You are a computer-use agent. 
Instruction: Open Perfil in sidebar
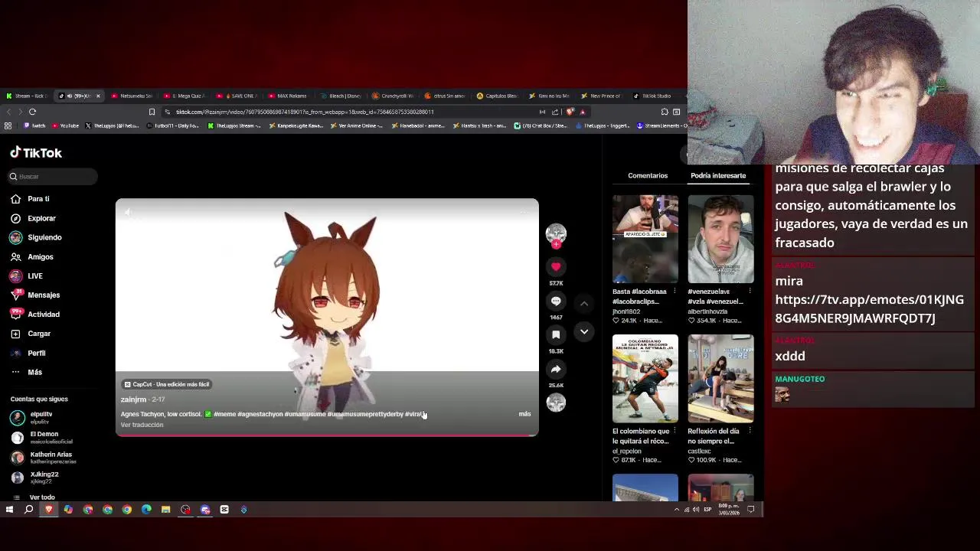click(x=37, y=353)
